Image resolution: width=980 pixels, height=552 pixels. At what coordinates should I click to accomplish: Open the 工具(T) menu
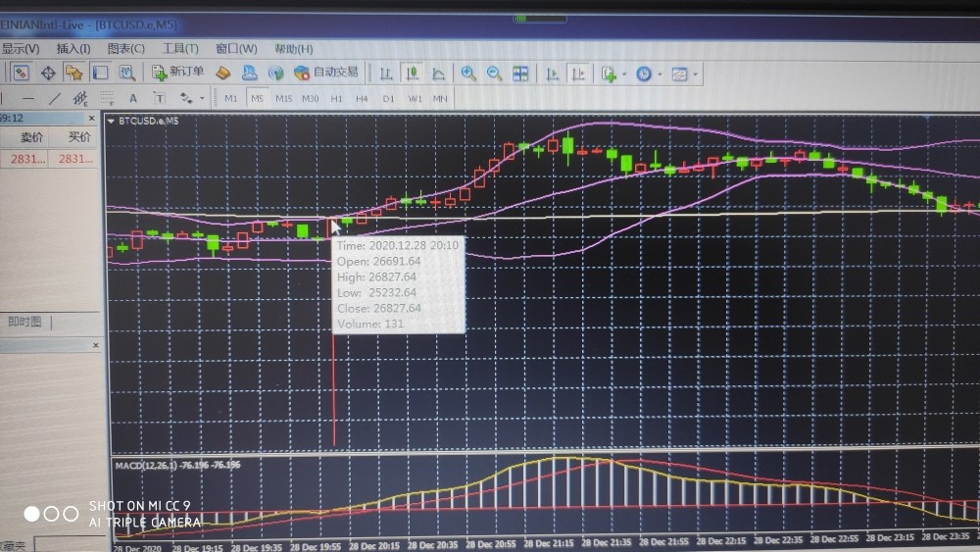[x=180, y=48]
